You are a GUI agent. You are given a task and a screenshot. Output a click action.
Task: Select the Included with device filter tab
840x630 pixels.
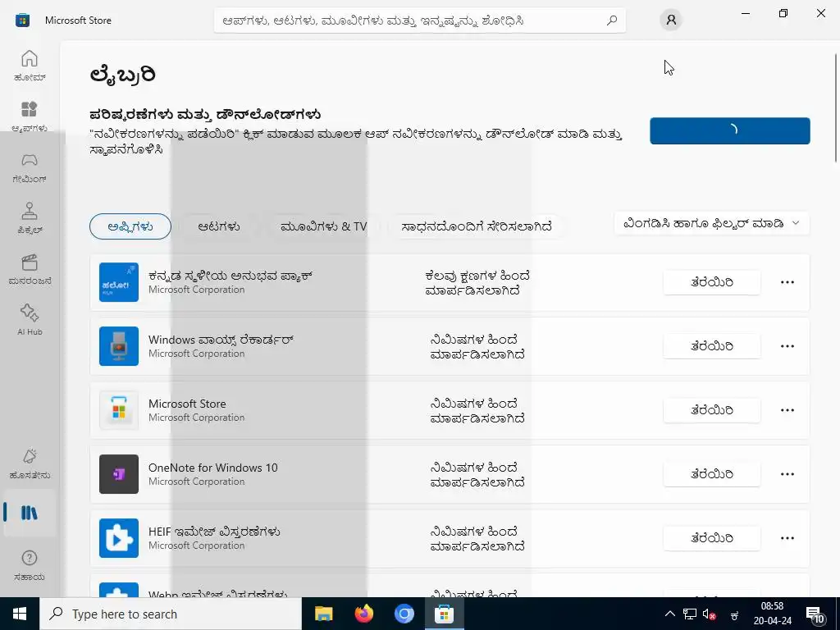tap(477, 226)
